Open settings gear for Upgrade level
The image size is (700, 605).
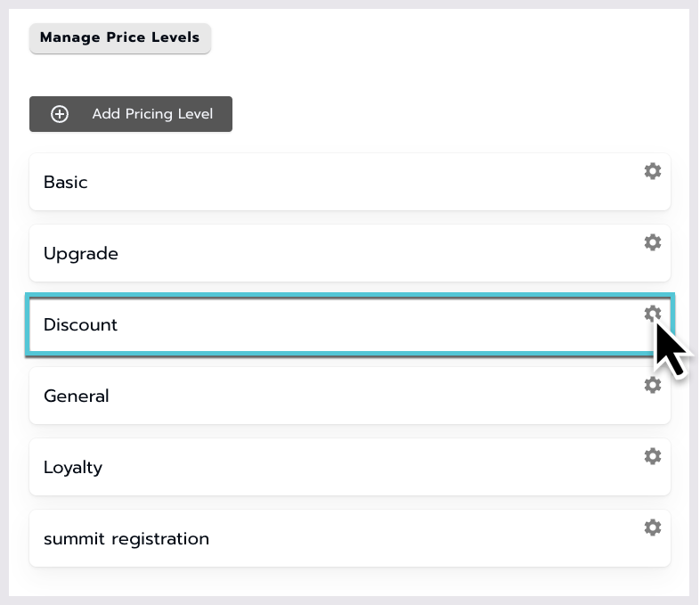point(652,242)
